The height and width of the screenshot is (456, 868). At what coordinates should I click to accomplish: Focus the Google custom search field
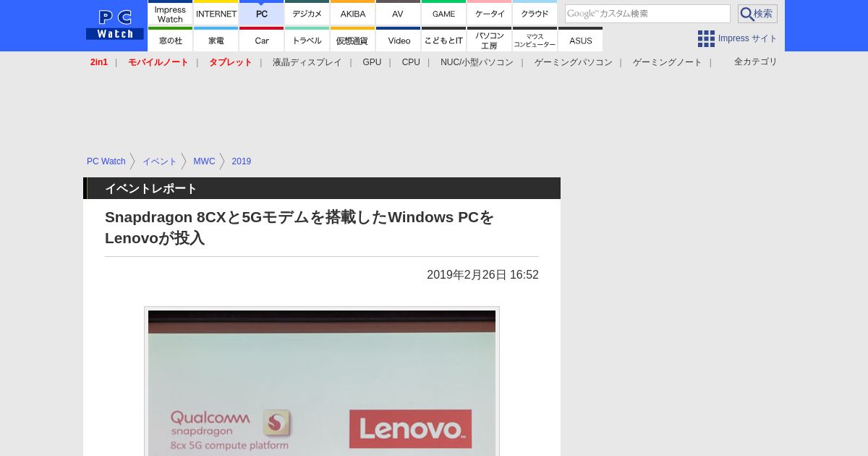pyautogui.click(x=647, y=14)
